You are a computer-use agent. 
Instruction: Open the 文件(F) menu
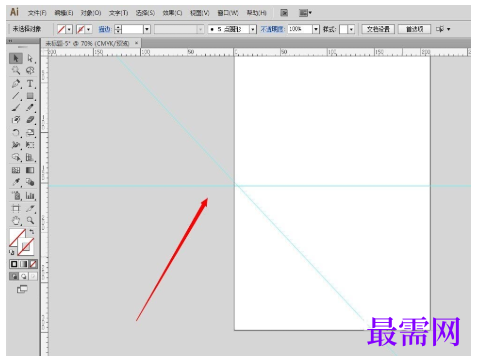tap(37, 13)
